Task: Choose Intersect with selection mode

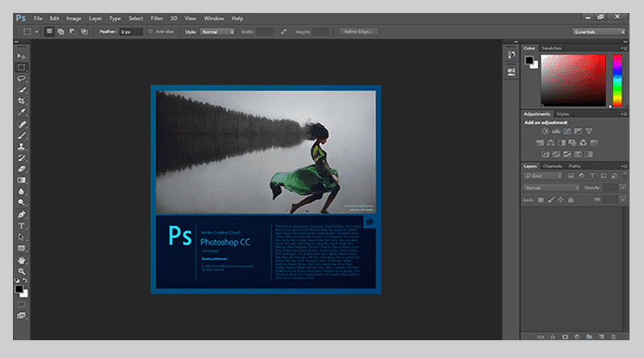Action: [85, 31]
